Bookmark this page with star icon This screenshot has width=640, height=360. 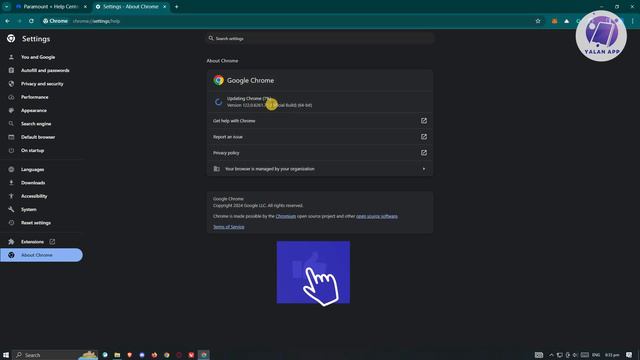tap(538, 21)
